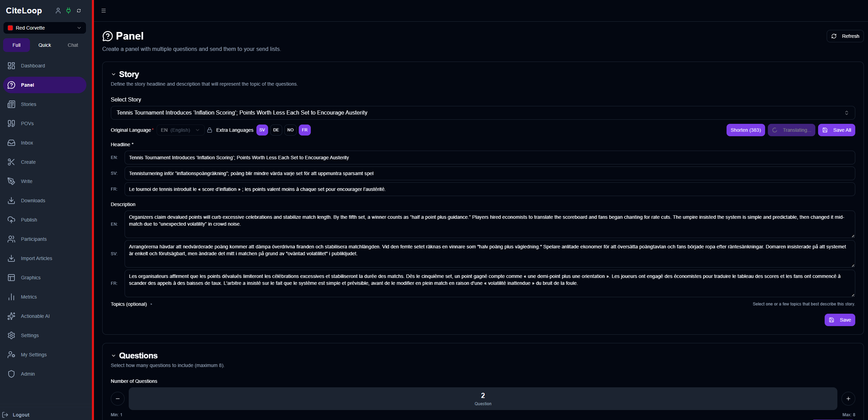Viewport: 868px width, 420px height.
Task: Click the SV description text area
Action: click(489, 254)
